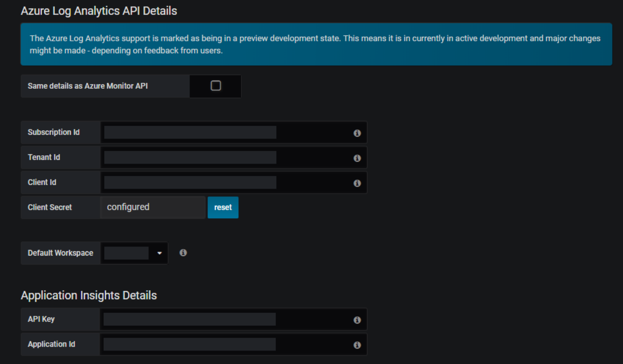623x364 pixels.
Task: Enable Same details as Azure Monitor API checkbox
Action: (216, 86)
